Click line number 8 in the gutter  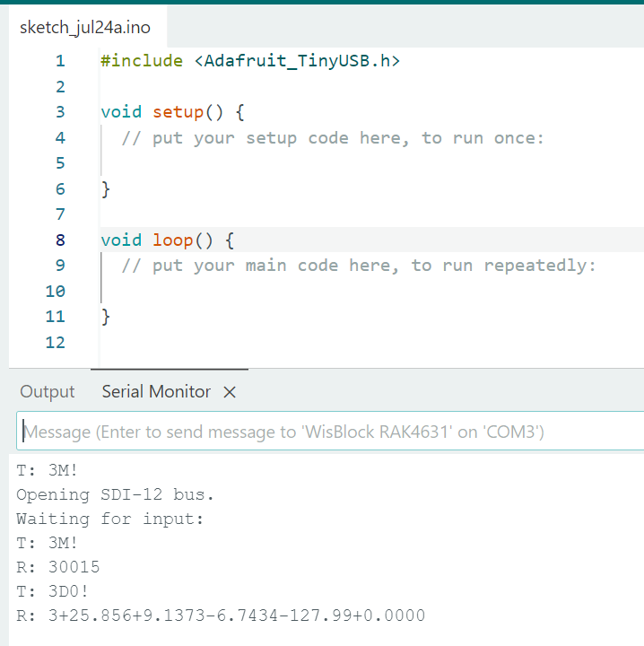coord(60,240)
